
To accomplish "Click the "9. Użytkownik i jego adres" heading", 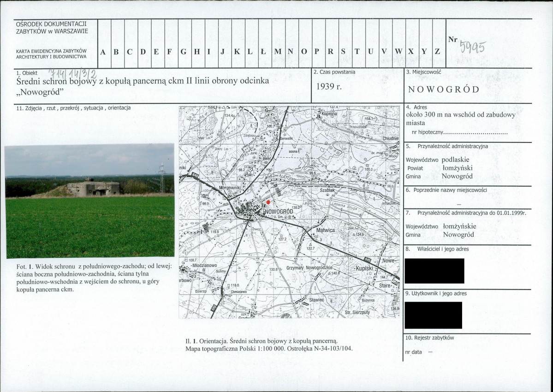I will 436,293.
